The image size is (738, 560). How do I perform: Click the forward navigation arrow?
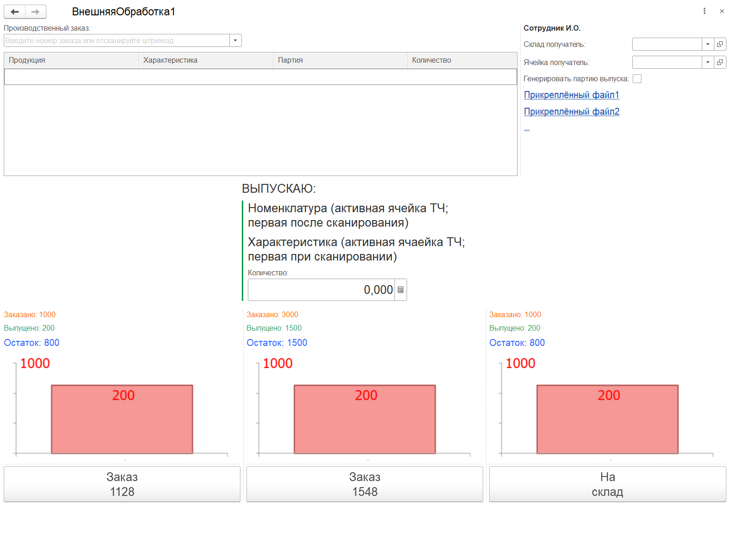tap(36, 12)
